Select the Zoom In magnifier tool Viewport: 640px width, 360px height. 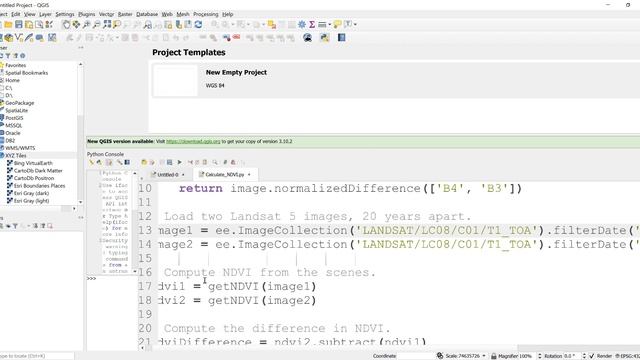[x=87, y=24]
